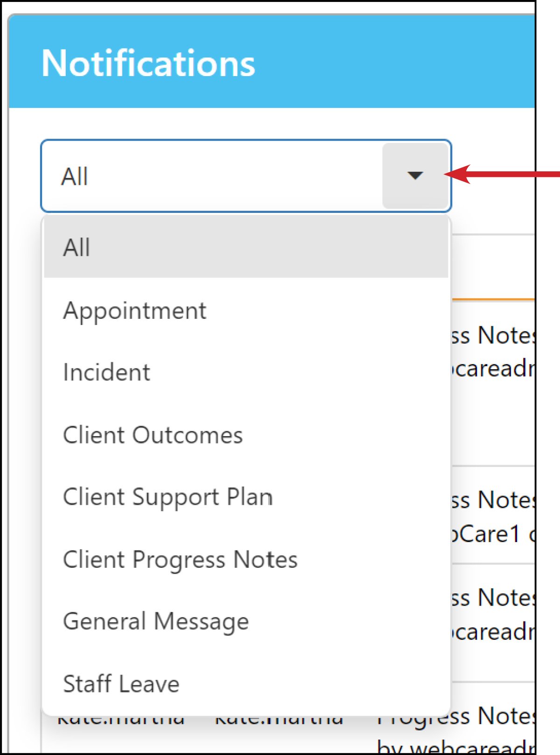This screenshot has width=560, height=755.
Task: Pick "Staff Leave" notification category
Action: pos(121,684)
